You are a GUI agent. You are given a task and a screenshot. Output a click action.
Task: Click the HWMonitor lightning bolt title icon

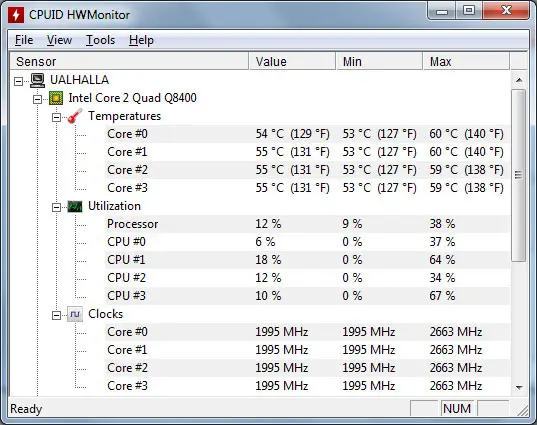(16, 15)
